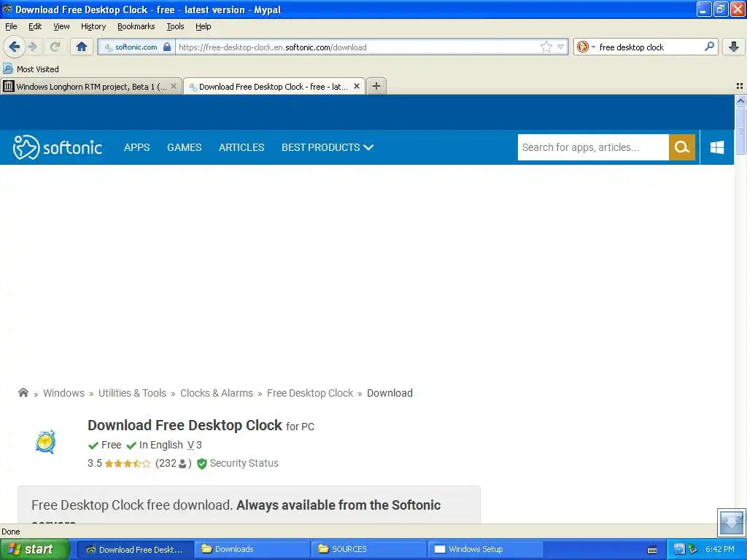The height and width of the screenshot is (560, 747).
Task: Click the Free Desktop Clock app icon
Action: [x=46, y=442]
